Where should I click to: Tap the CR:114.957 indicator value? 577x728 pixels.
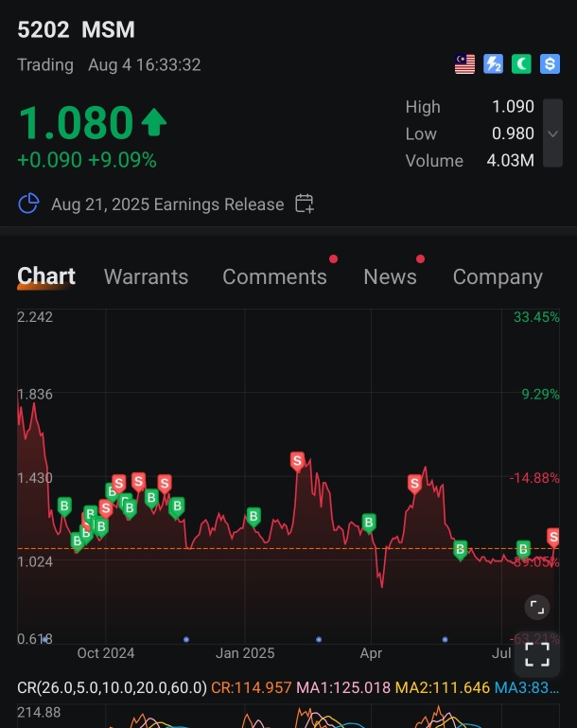(x=252, y=687)
